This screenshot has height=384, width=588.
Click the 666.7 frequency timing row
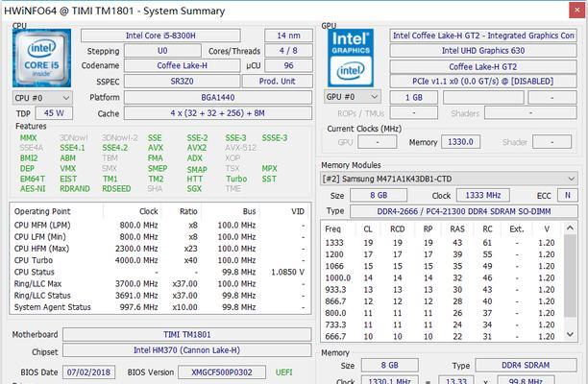(442, 336)
